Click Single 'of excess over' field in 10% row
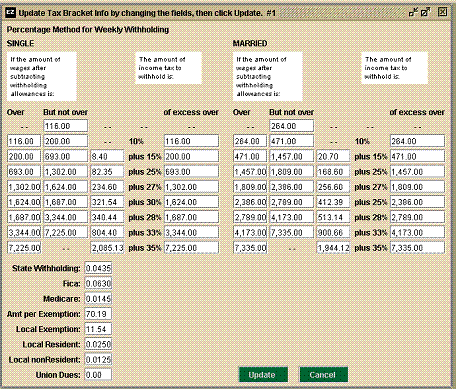The height and width of the screenshot is (389, 456). point(191,141)
